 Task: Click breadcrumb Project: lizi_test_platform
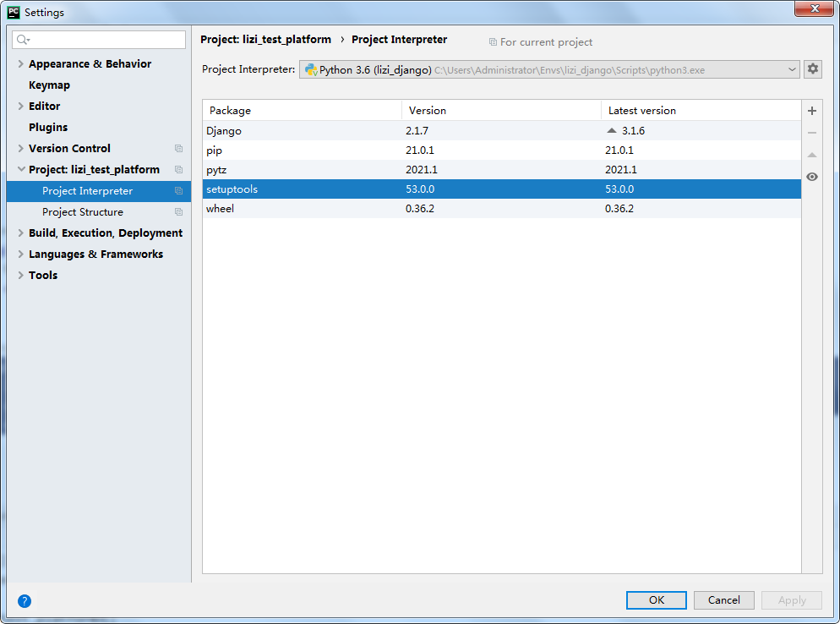click(x=265, y=40)
